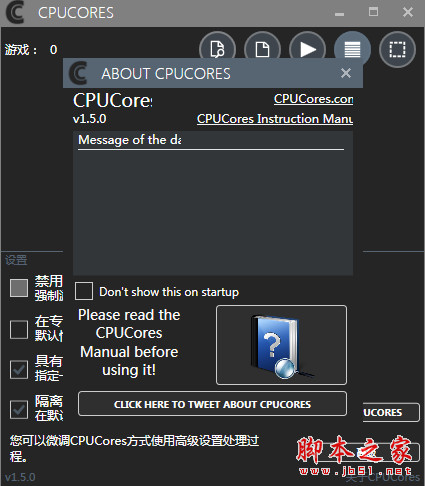Close the About CPUCores dialog
425x486 pixels.
346,73
